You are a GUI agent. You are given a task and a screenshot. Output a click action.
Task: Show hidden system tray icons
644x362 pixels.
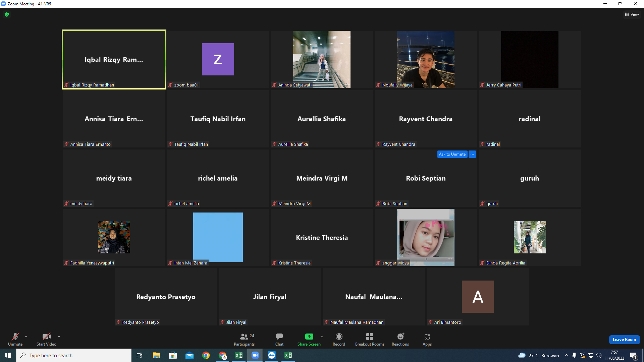coord(567,355)
